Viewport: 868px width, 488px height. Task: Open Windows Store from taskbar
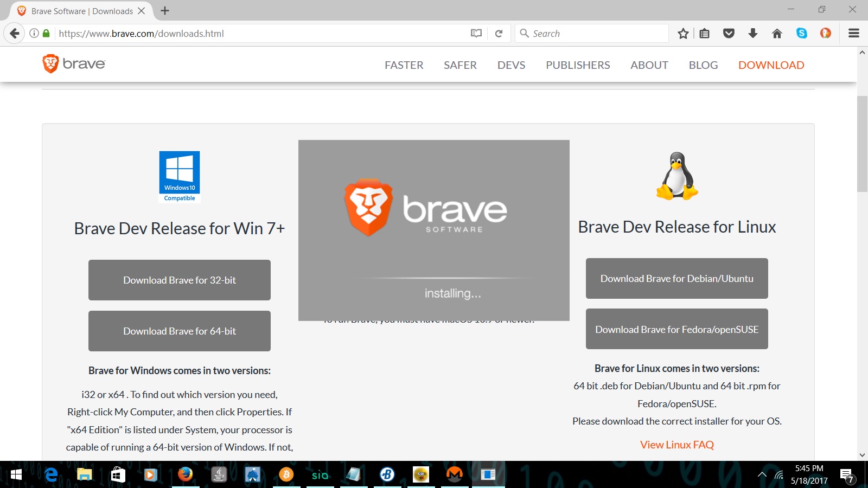(118, 474)
